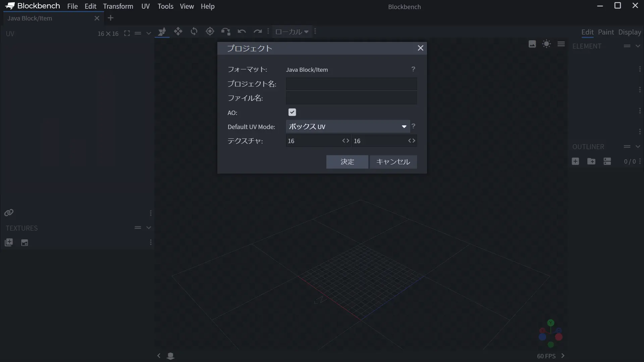Switch to the Paint tab
The height and width of the screenshot is (362, 644).
point(606,32)
